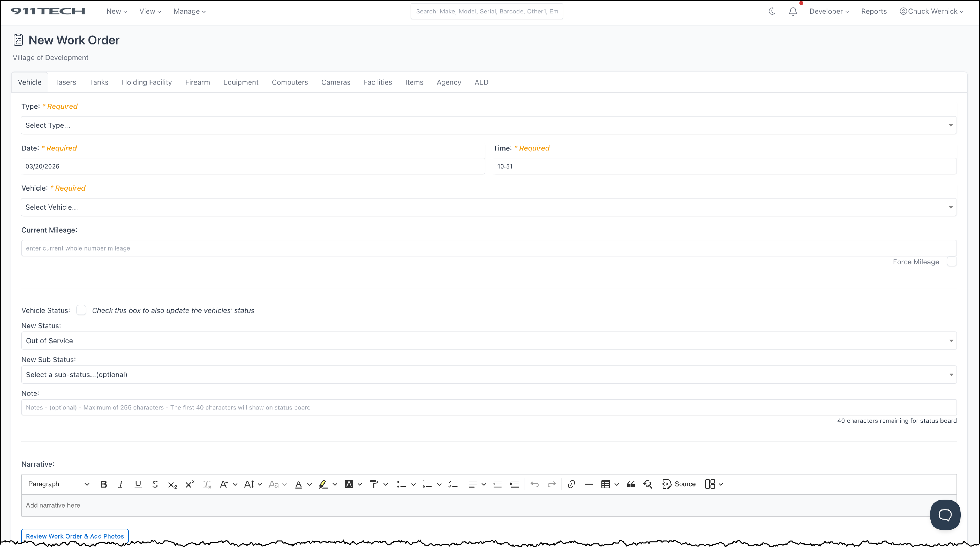
Task: Expand the Select Vehicle dropdown
Action: pos(488,207)
